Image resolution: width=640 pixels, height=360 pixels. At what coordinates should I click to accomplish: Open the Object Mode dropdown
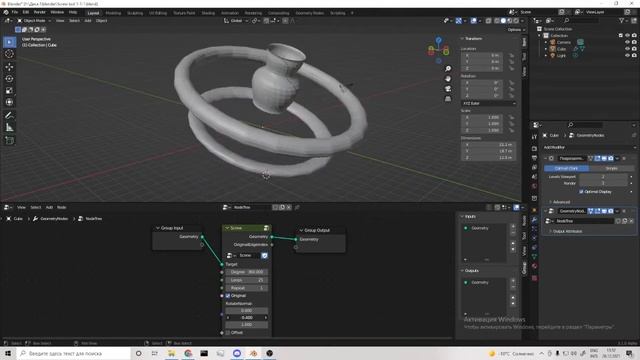click(x=34, y=20)
